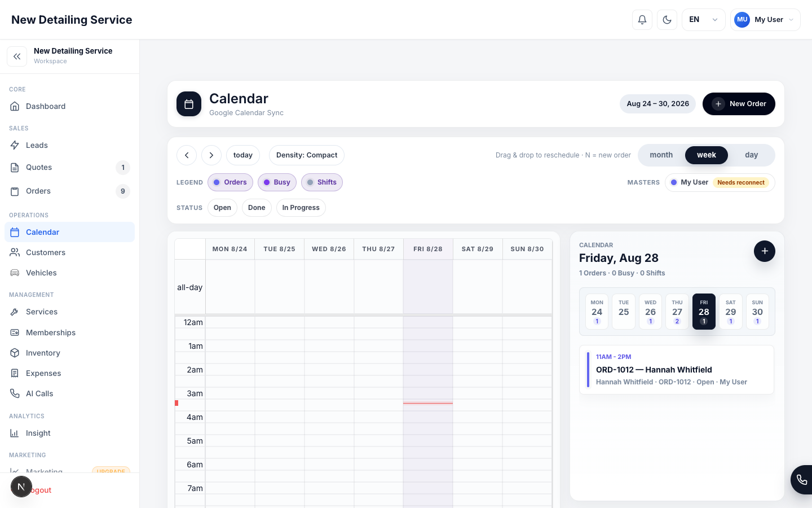
Task: Toggle dark mode moon icon
Action: (x=667, y=20)
